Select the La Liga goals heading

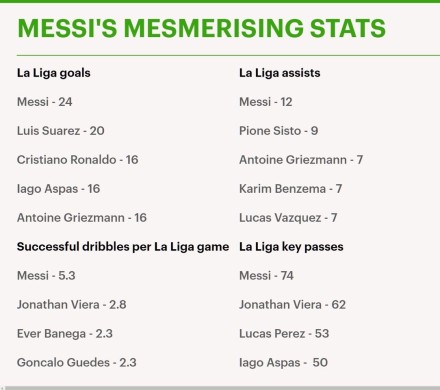pos(54,73)
